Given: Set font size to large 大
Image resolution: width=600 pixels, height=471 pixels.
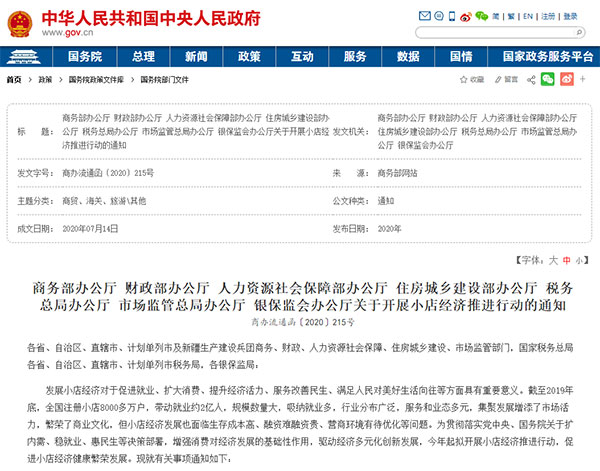Looking at the screenshot, I should click(x=553, y=261).
